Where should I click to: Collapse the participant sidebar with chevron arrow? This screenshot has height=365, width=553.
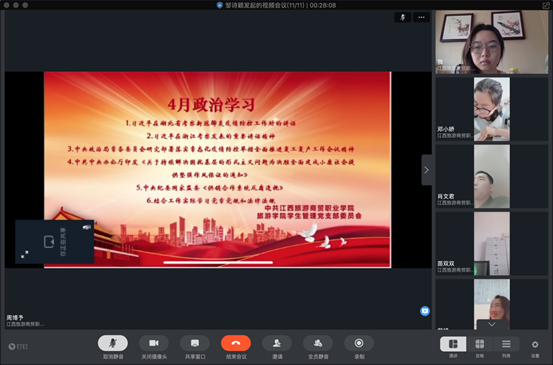pos(426,170)
